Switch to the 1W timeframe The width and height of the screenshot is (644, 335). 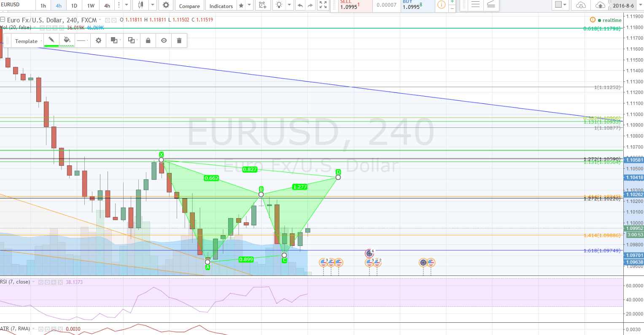(91, 6)
